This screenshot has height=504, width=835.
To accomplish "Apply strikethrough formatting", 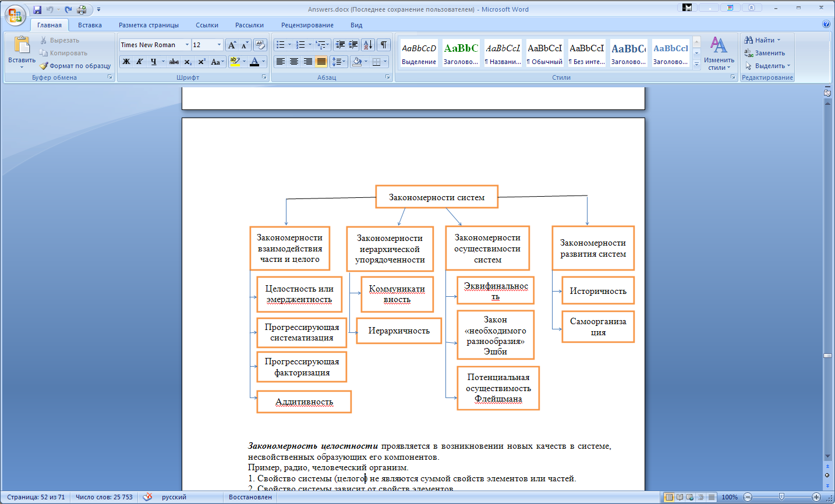I will (174, 62).
